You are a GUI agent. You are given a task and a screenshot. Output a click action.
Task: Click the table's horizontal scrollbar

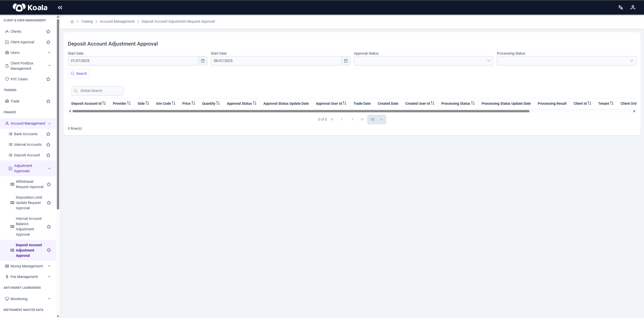(x=301, y=111)
